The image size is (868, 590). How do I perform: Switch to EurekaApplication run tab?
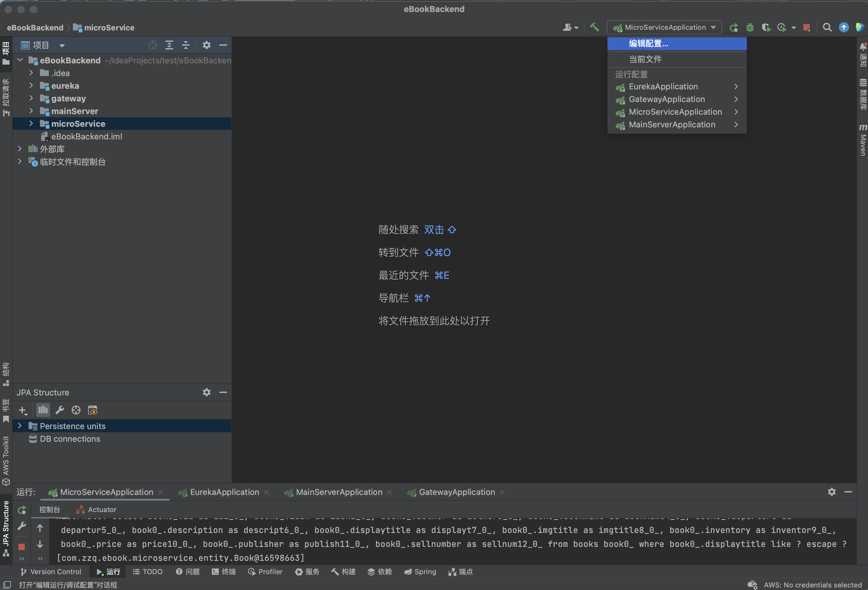(224, 492)
